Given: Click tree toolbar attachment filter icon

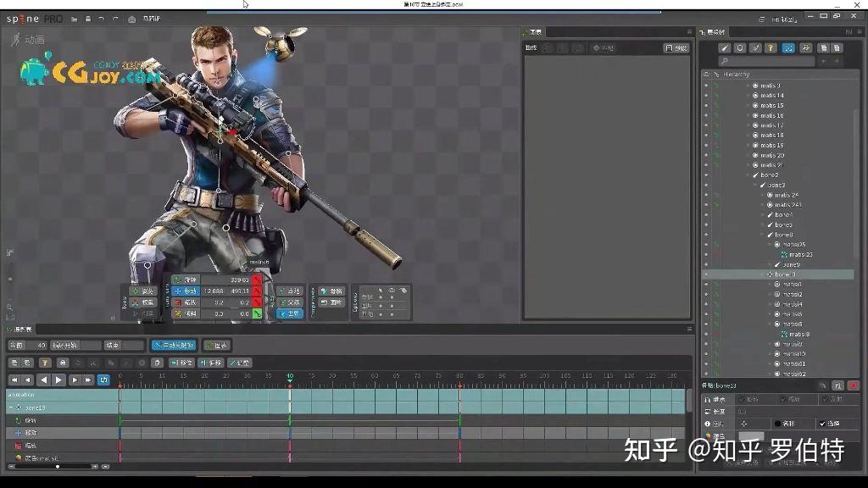Looking at the screenshot, I should point(755,48).
